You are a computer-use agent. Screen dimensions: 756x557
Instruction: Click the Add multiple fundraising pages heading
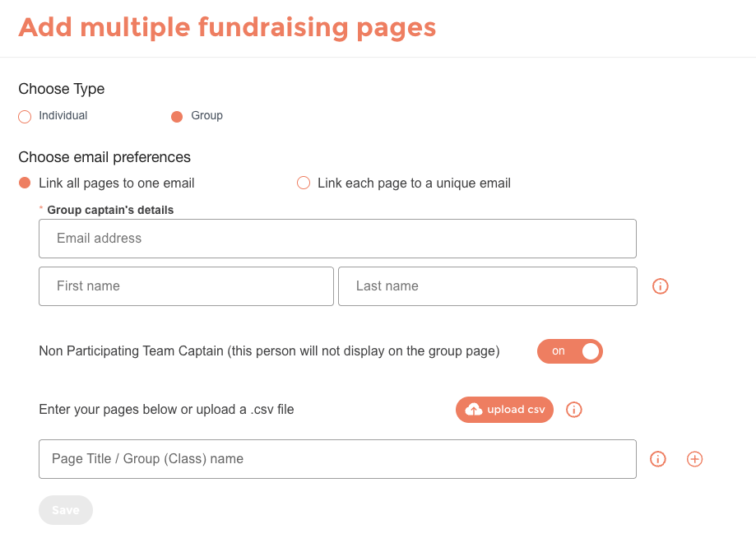[227, 27]
